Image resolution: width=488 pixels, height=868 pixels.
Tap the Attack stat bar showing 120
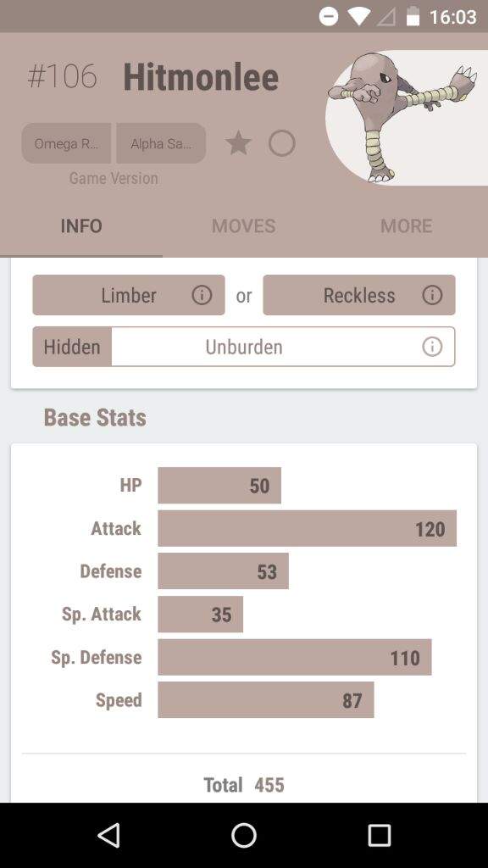(x=307, y=528)
